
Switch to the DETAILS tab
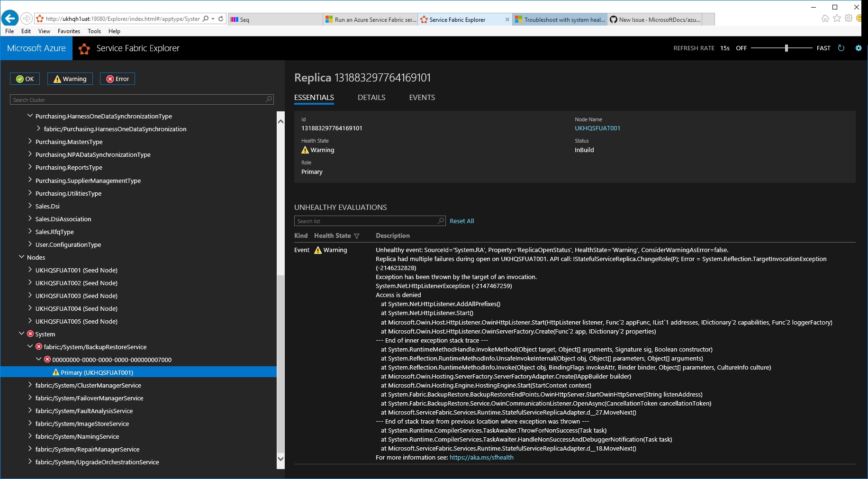[x=371, y=98]
